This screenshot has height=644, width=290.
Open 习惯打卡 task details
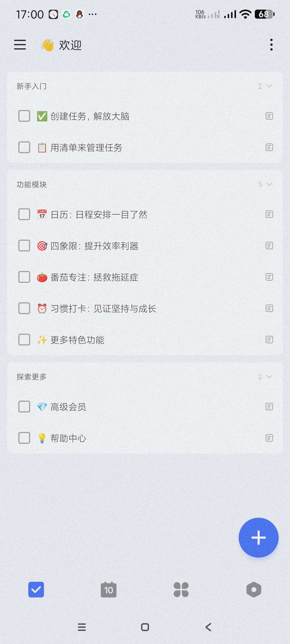tap(103, 308)
